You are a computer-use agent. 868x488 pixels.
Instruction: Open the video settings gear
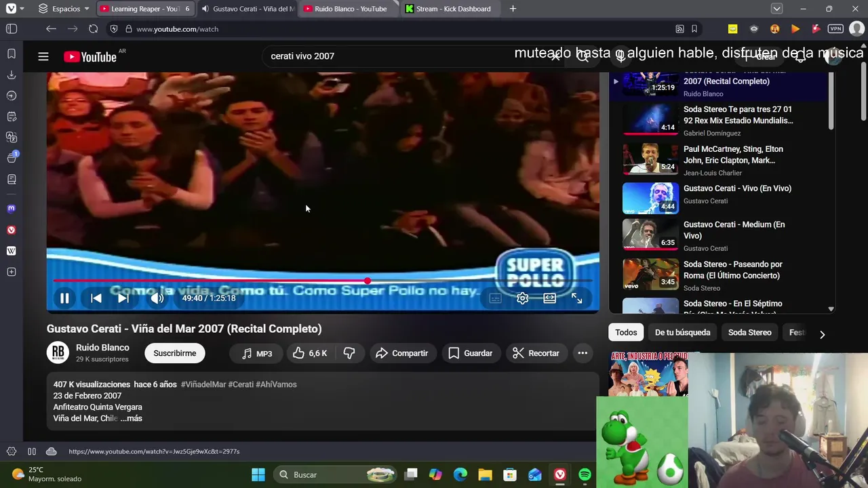coord(522,298)
